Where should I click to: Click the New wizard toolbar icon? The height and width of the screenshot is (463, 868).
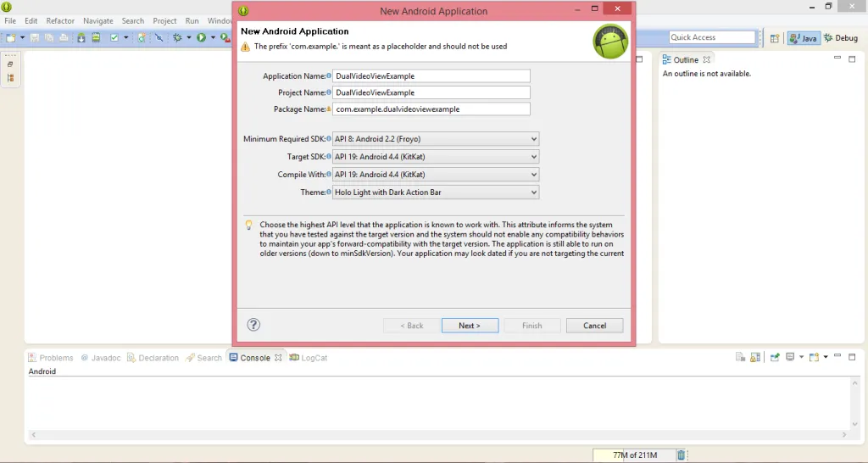point(10,37)
